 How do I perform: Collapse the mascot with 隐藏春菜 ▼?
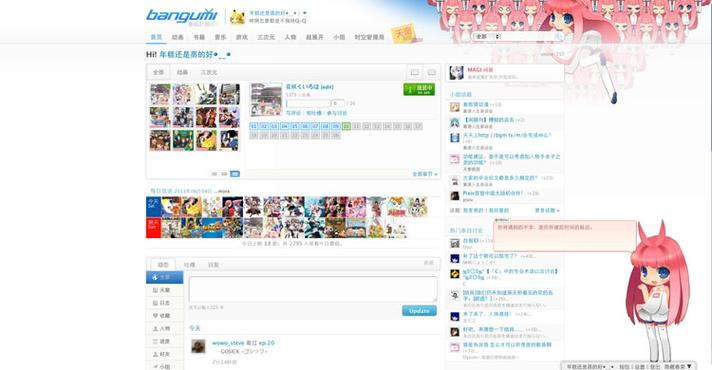pos(678,366)
